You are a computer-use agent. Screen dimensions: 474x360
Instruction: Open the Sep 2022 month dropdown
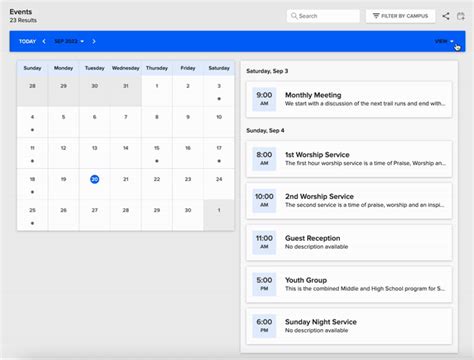pos(69,41)
